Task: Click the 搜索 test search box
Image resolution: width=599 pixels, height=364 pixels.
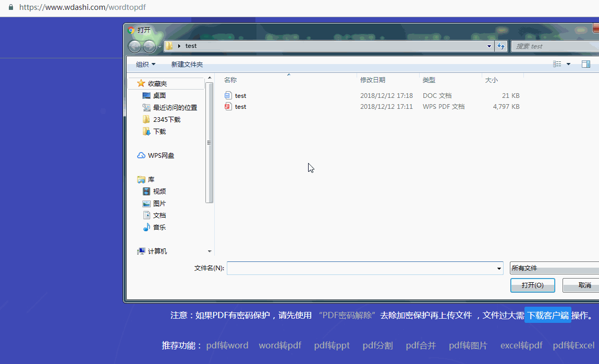Action: click(555, 46)
